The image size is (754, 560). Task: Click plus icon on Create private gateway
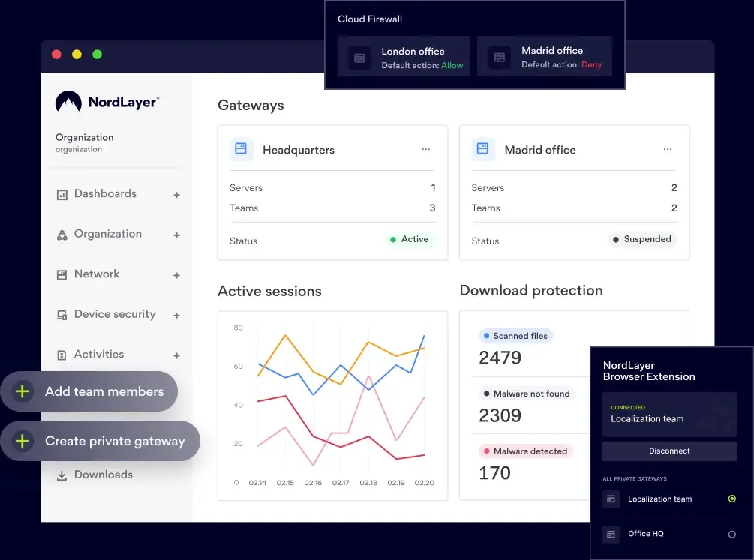coord(22,441)
